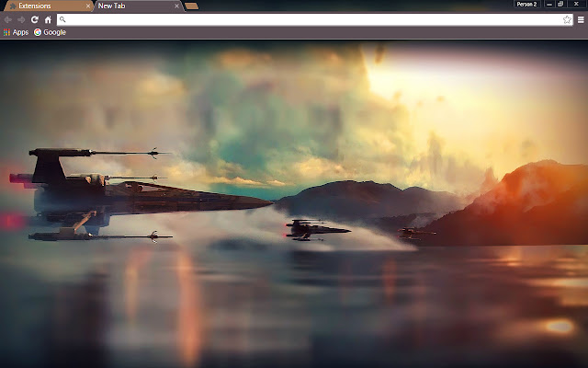Reload the current page

coord(35,19)
